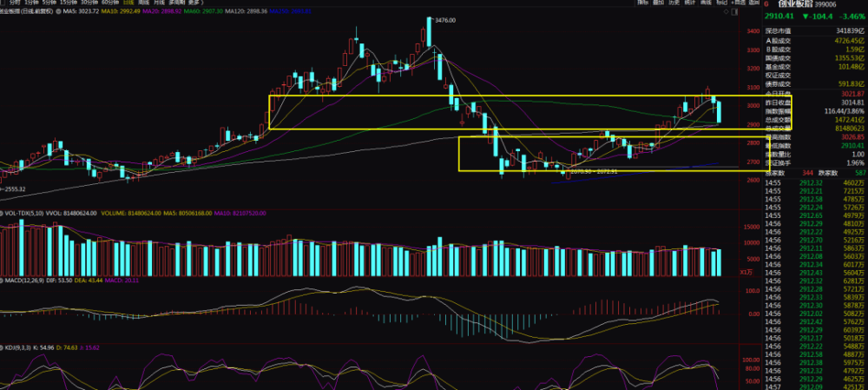Open the 画线 drawing tools button
This screenshot has width=868, height=390.
pos(706,3)
